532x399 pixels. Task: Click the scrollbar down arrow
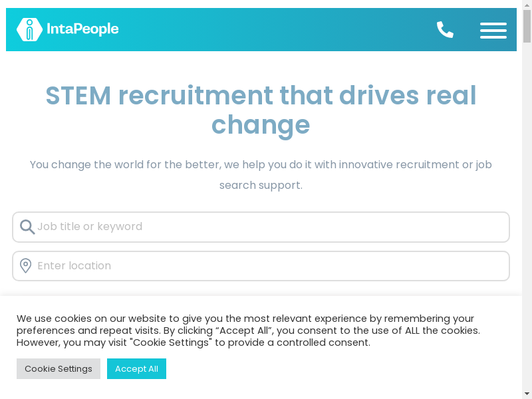coord(527,394)
